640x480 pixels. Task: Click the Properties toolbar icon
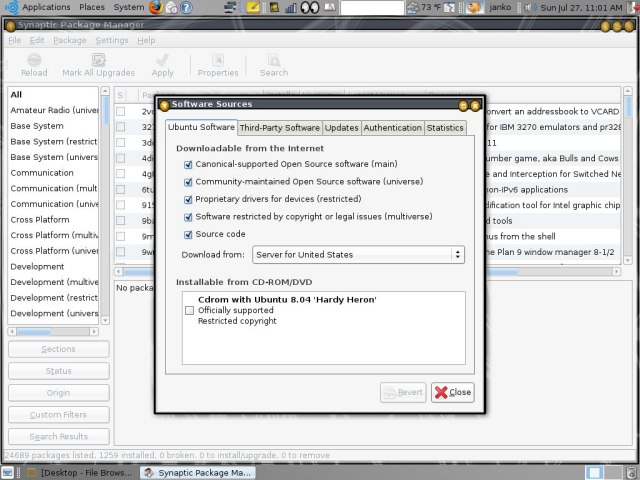218,66
